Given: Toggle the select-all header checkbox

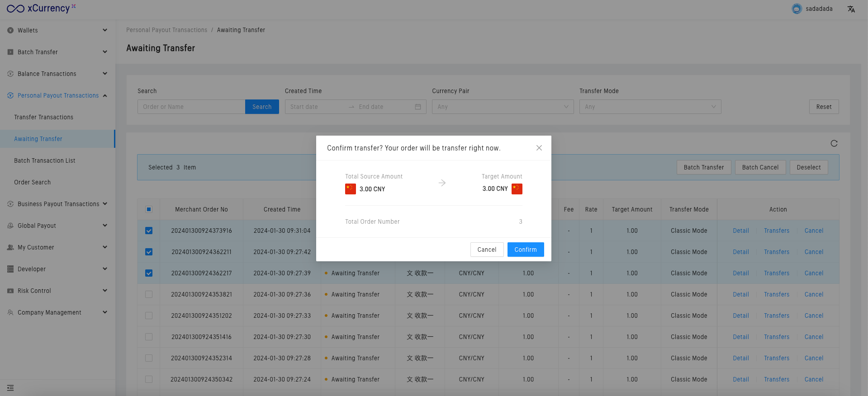Looking at the screenshot, I should click(149, 209).
